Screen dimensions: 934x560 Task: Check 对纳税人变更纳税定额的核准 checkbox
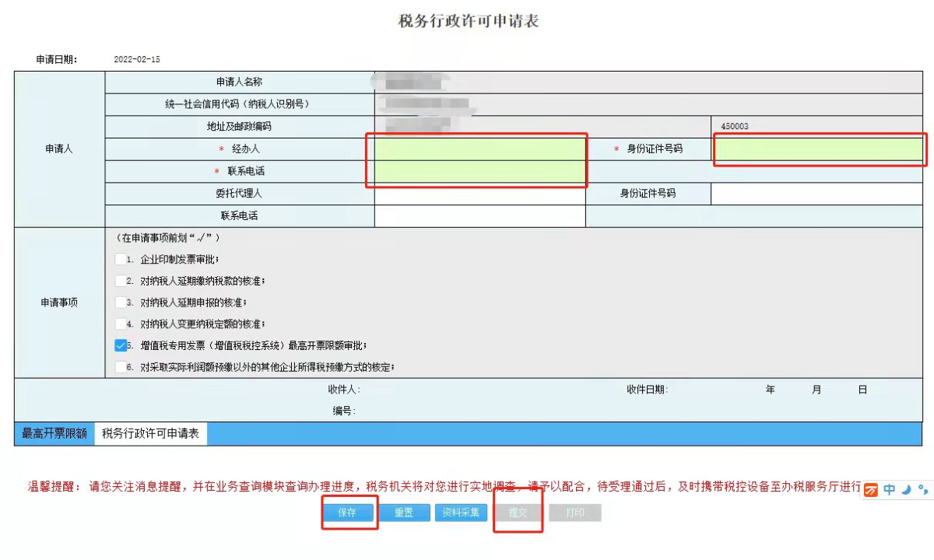click(120, 324)
